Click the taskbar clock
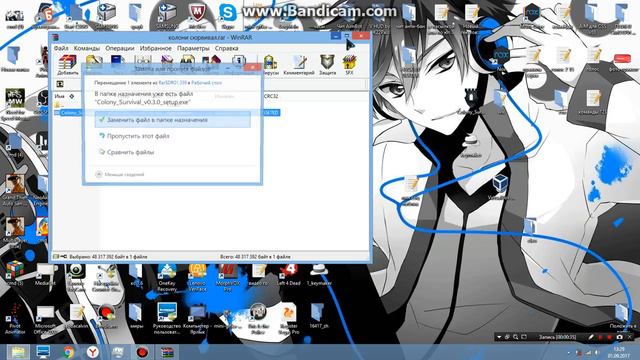Viewport: 640px width, 360px height. click(619, 352)
